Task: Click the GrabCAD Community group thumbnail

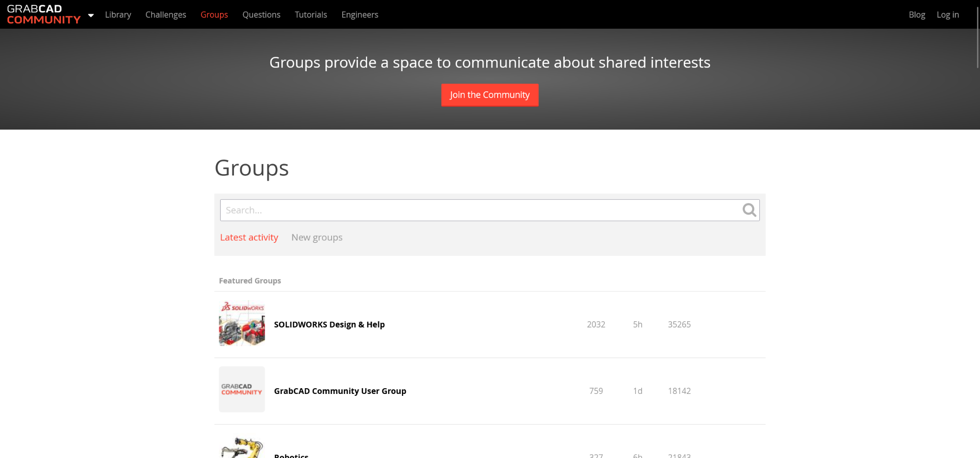Action: coord(242,389)
